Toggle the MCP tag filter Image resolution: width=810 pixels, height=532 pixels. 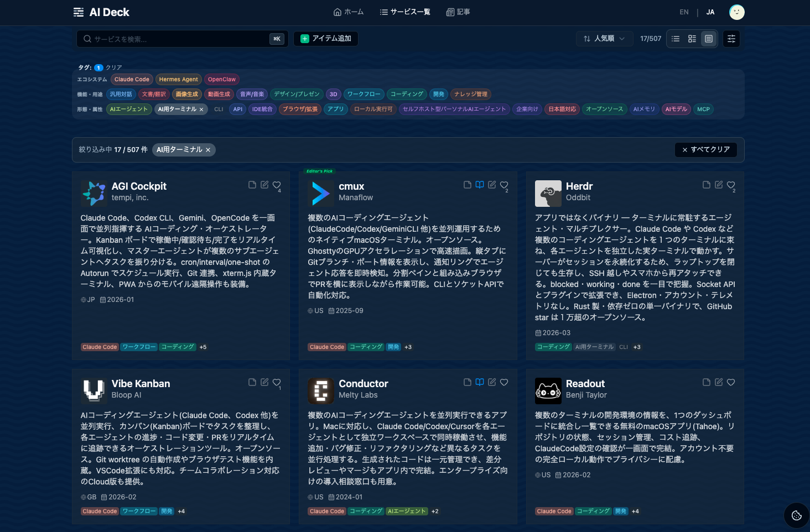coord(704,109)
